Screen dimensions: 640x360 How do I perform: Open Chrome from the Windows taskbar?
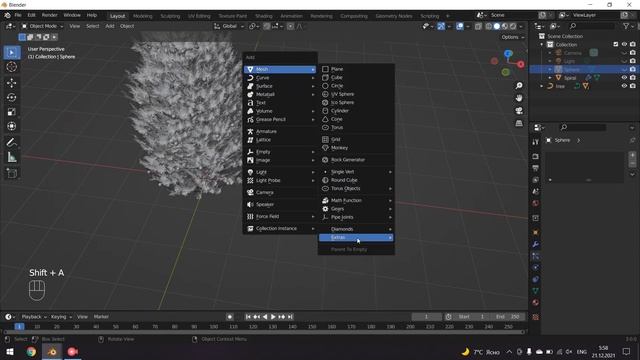(x=31, y=351)
